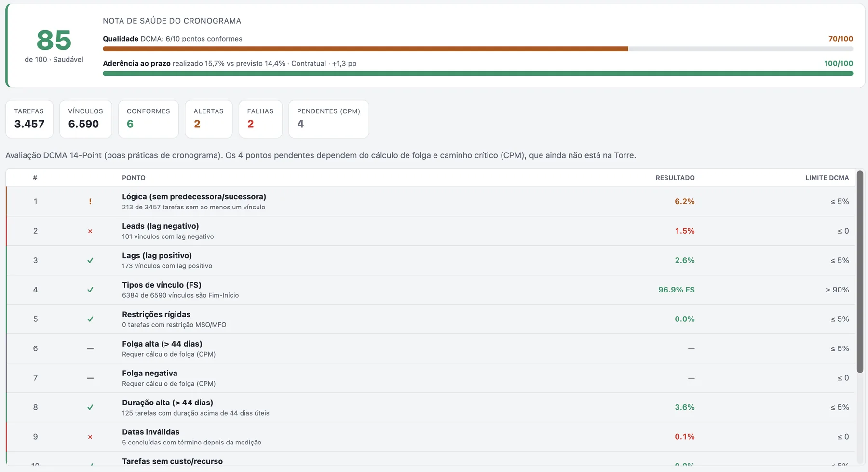868x472 pixels.
Task: Click '125 tarefas com duração acima de 44 dias úteis'
Action: coord(196,413)
